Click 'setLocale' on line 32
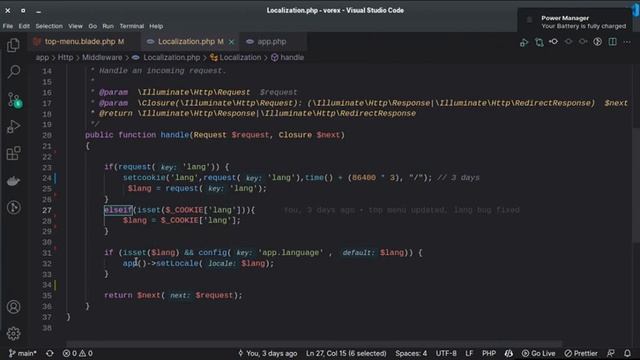Image resolution: width=640 pixels, height=360 pixels. click(177, 263)
